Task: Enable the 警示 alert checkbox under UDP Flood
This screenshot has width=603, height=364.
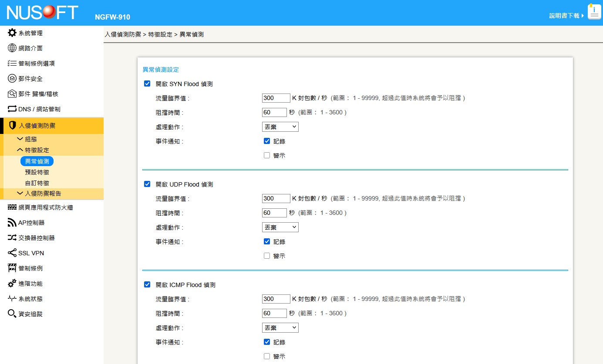Action: 267,256
